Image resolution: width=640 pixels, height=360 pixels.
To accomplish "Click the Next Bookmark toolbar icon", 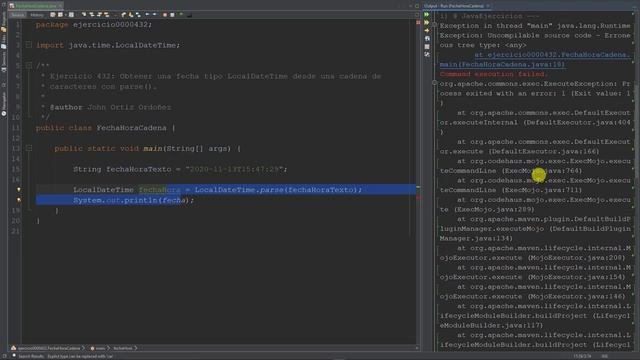I will pyautogui.click(x=131, y=15).
